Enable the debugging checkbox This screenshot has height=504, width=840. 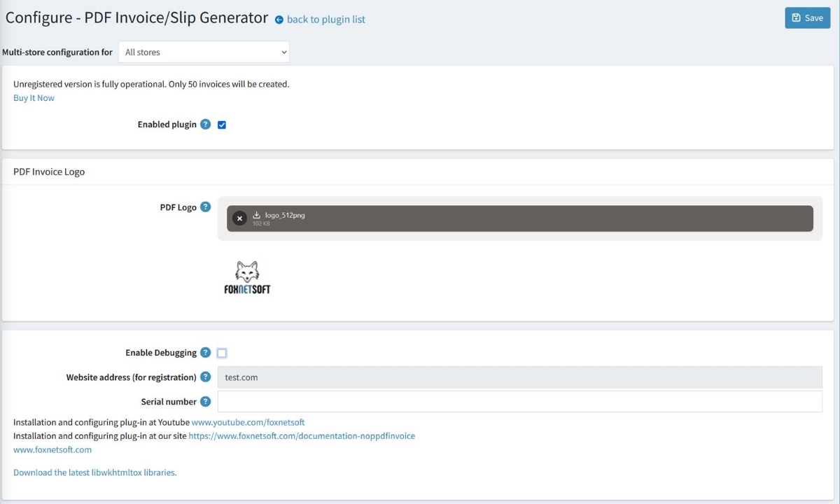pos(221,352)
